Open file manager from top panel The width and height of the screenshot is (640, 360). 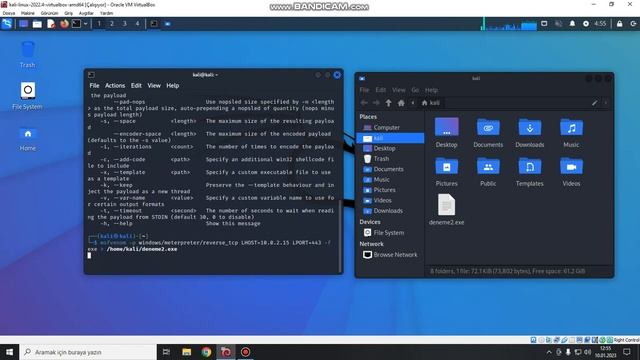(x=37, y=24)
